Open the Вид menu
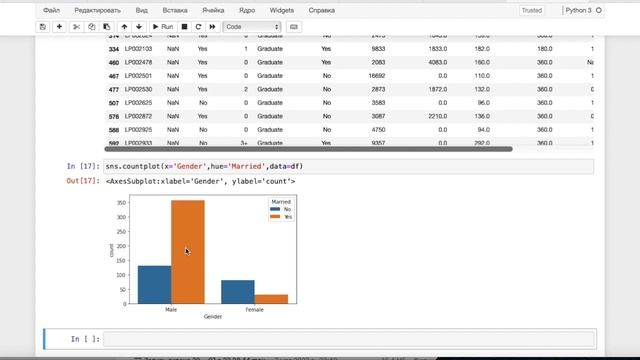Image resolution: width=640 pixels, height=360 pixels. (x=142, y=10)
